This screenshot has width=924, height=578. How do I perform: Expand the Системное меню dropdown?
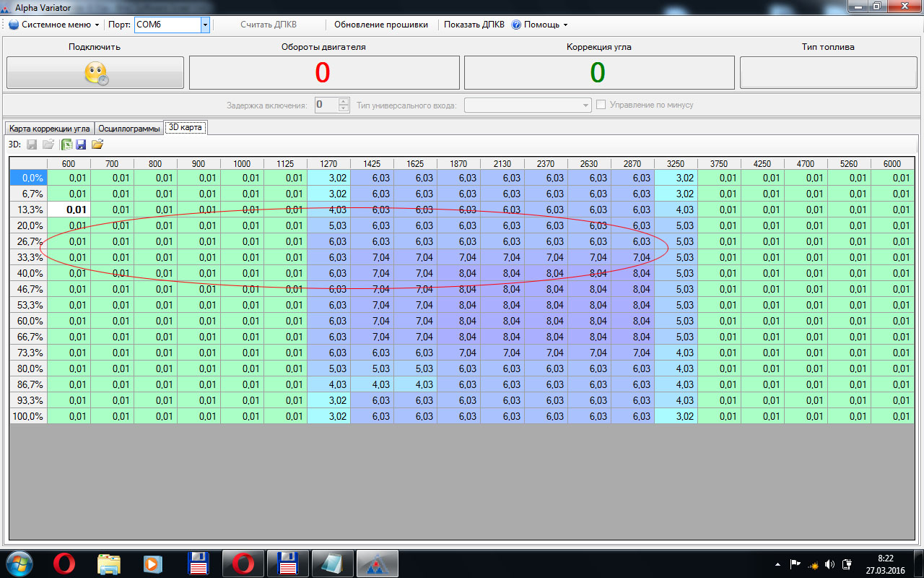point(55,25)
